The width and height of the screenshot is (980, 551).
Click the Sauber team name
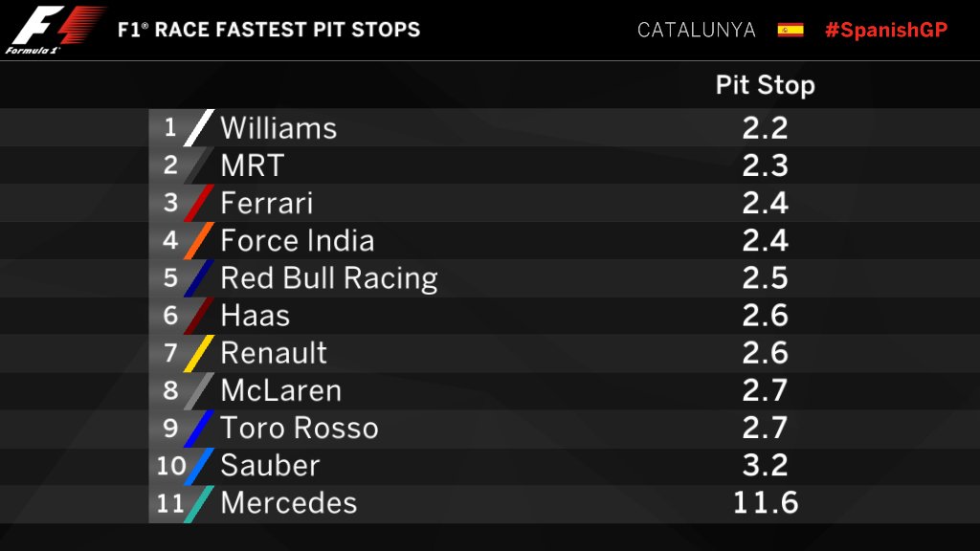(270, 466)
